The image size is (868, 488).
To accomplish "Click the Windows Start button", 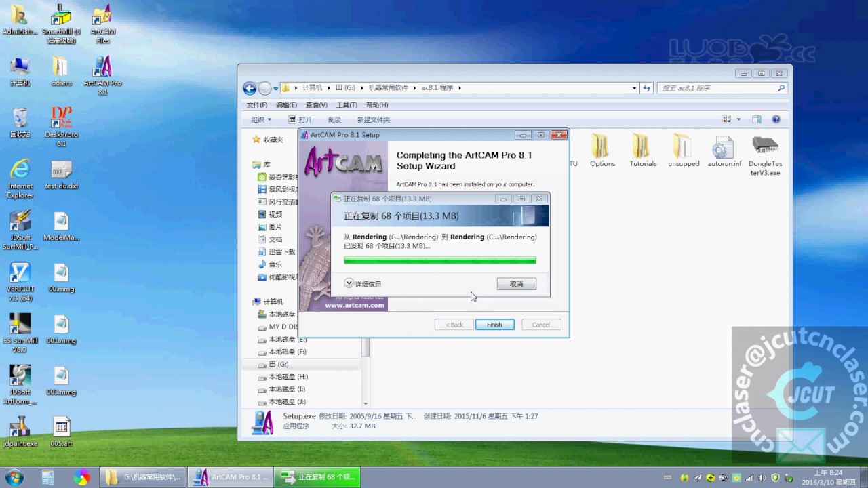I will pos(14,477).
